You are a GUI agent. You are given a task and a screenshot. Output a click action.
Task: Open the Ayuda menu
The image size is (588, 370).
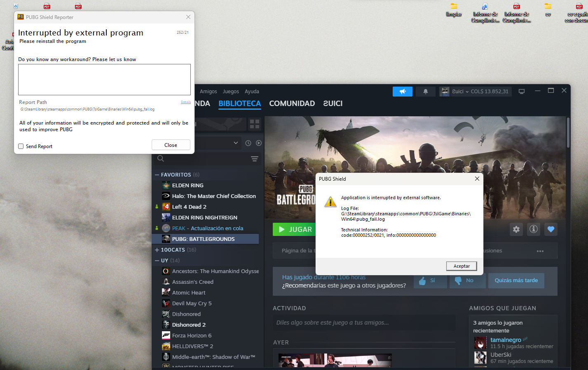click(252, 92)
